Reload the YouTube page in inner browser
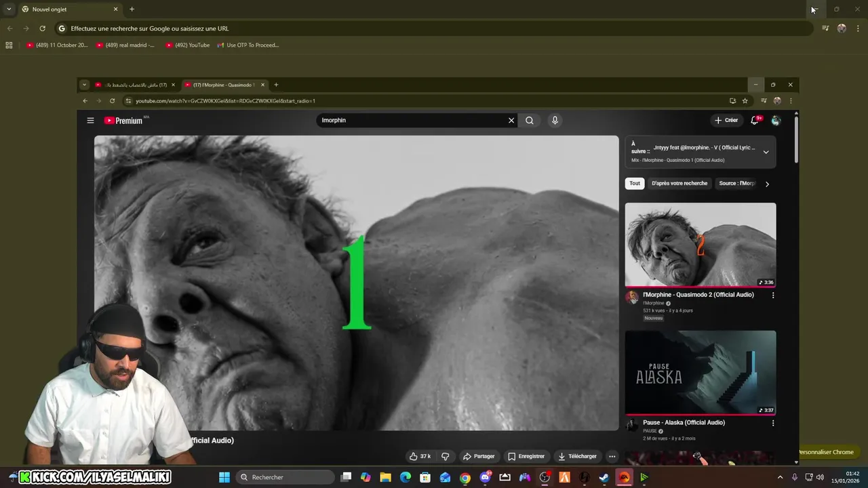This screenshot has width=868, height=488. click(x=113, y=101)
